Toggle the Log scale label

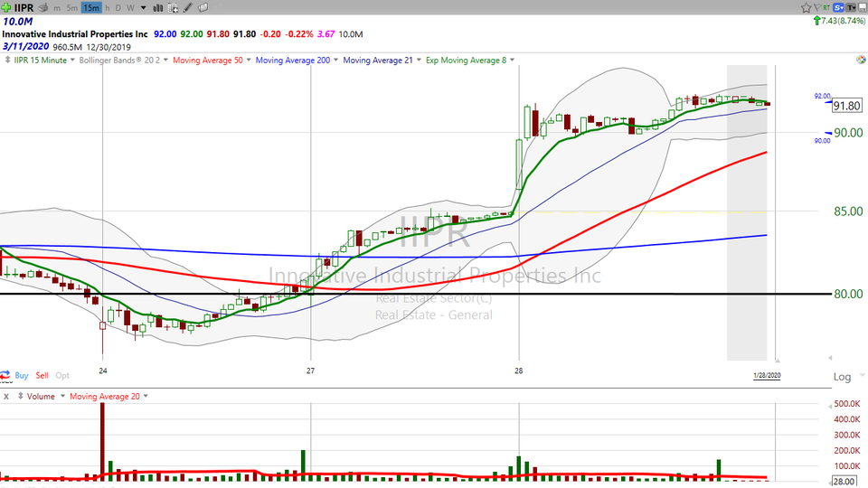842,377
